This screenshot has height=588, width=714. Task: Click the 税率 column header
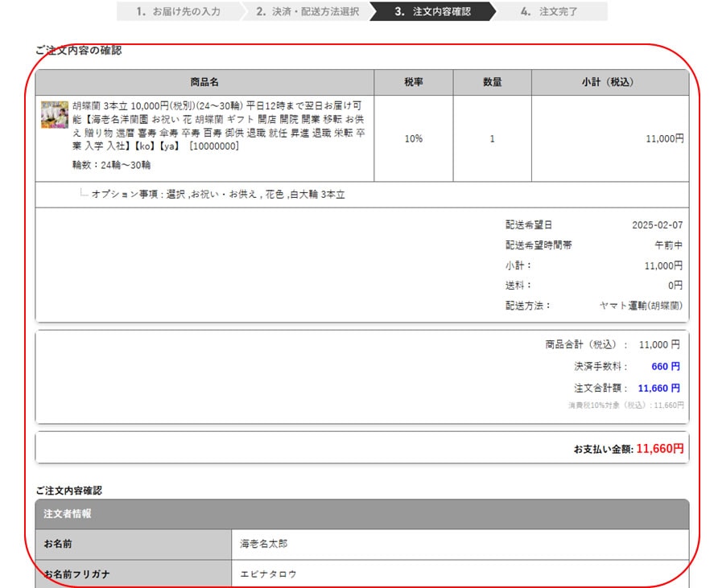(414, 82)
